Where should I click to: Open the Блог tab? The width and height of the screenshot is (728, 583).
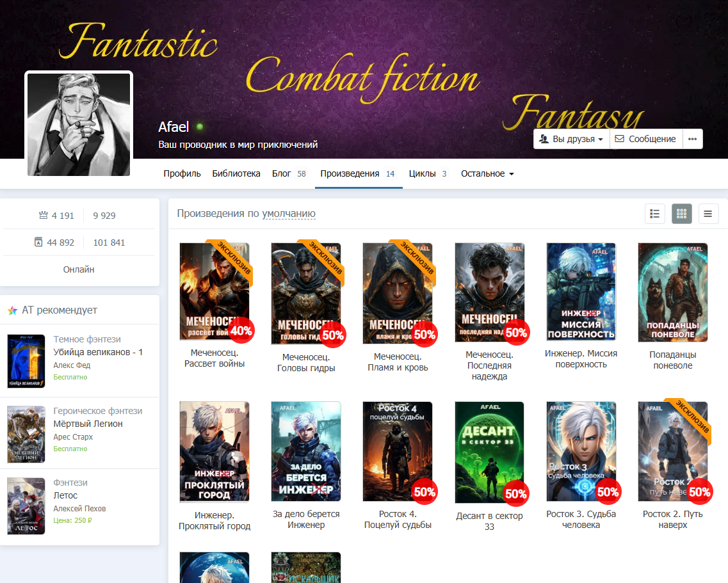pyautogui.click(x=288, y=173)
